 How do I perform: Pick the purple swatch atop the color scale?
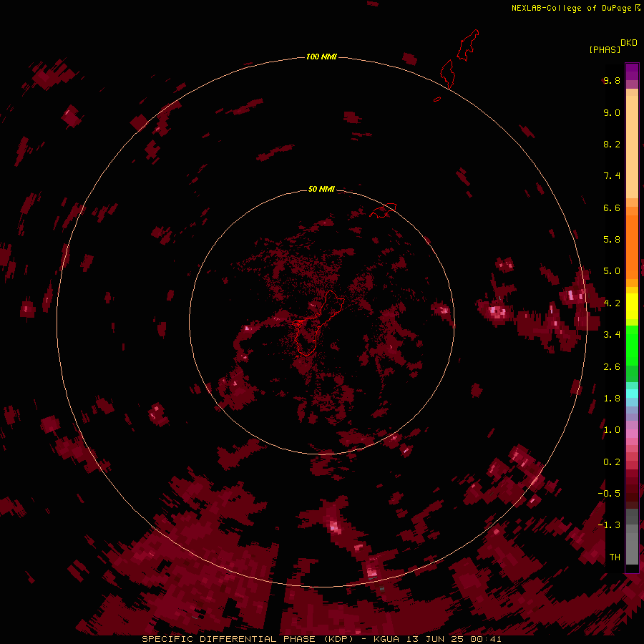pyautogui.click(x=632, y=72)
